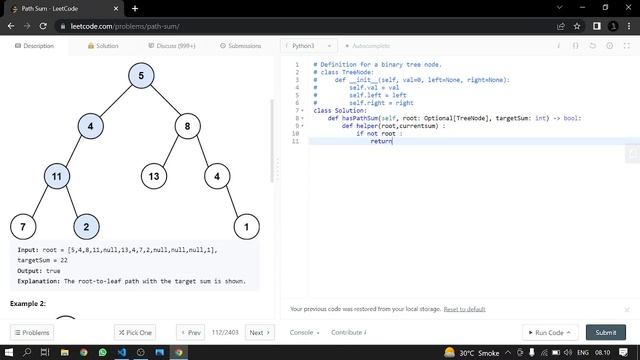Open the Windows Start menu

point(8,352)
